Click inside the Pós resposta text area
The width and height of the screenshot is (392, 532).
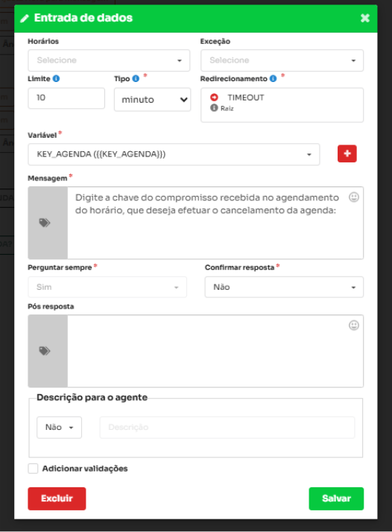coord(215,351)
